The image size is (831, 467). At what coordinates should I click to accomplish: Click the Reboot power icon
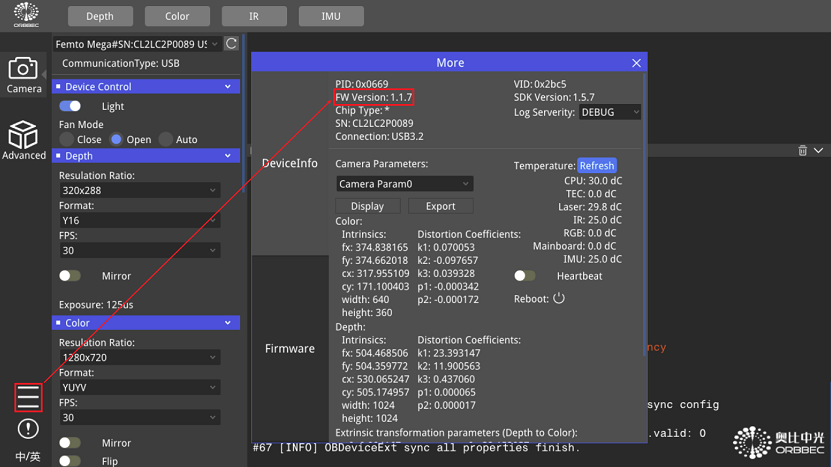click(559, 298)
